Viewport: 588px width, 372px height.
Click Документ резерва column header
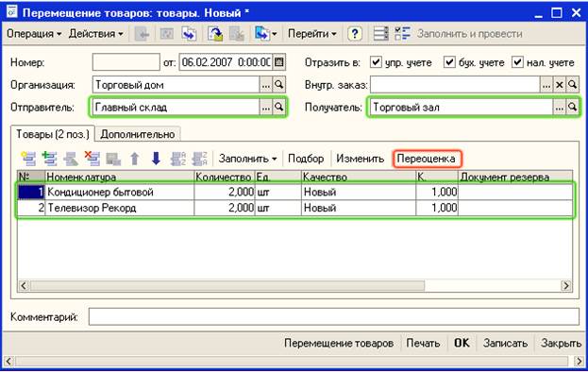[x=515, y=177]
